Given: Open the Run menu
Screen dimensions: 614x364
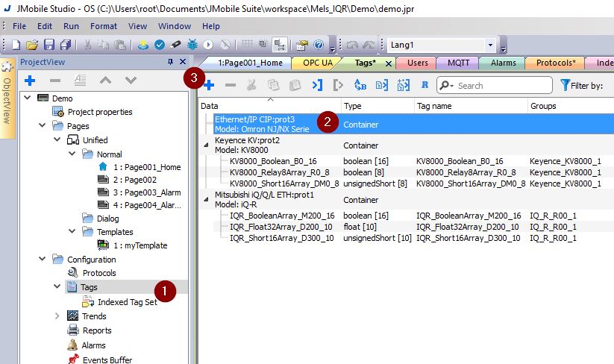Looking at the screenshot, I should click(x=72, y=26).
